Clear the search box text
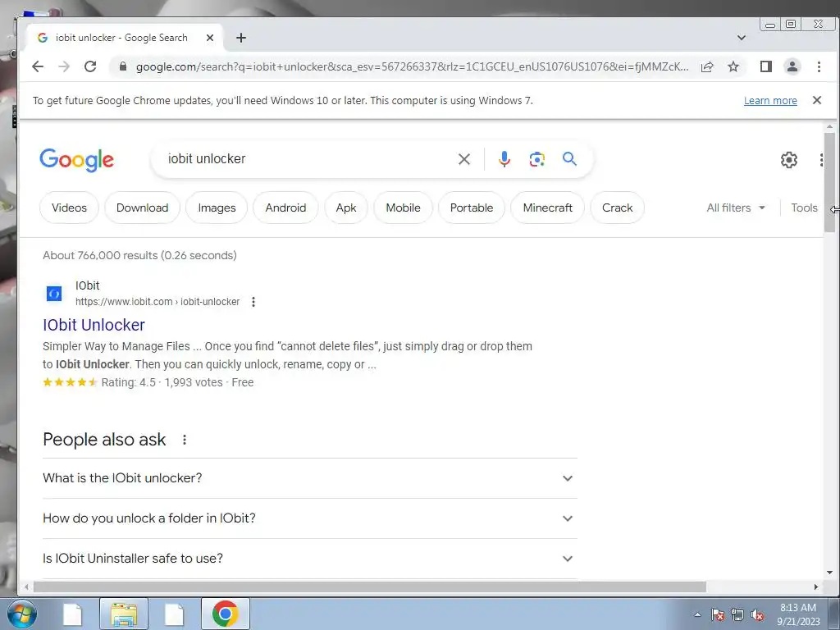 pyautogui.click(x=464, y=159)
